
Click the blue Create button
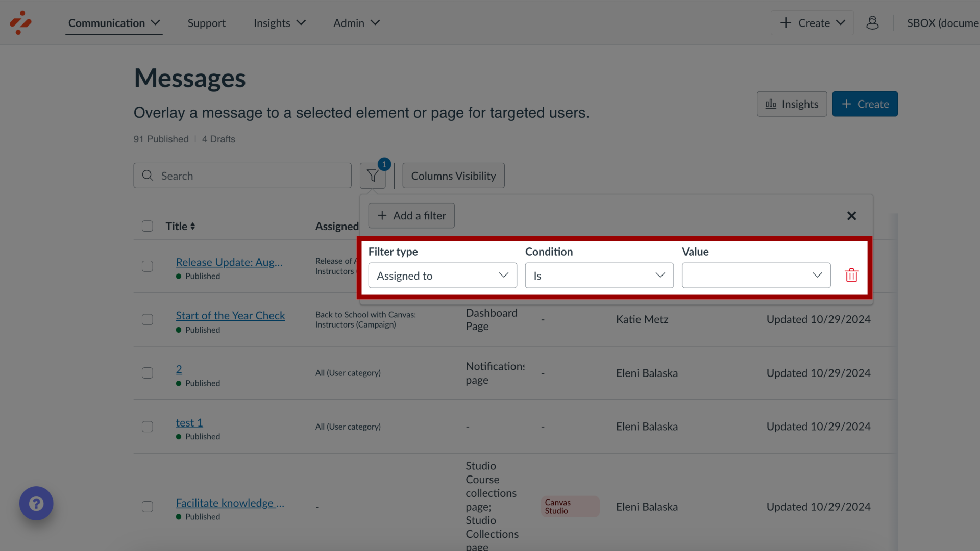(865, 104)
